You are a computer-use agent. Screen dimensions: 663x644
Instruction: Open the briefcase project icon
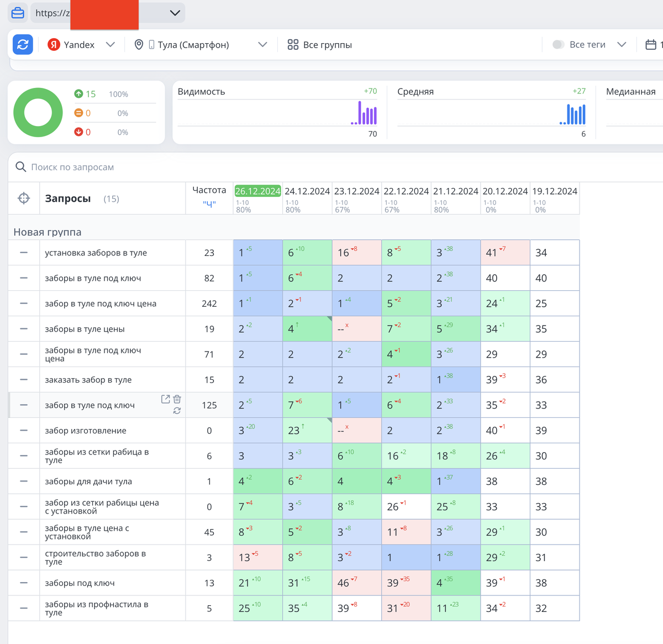[x=18, y=13]
